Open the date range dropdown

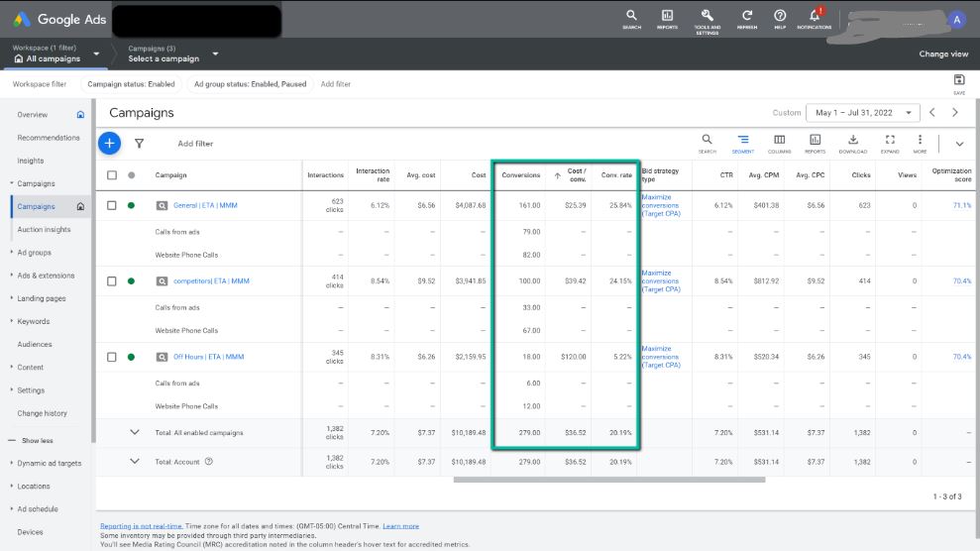click(x=862, y=113)
